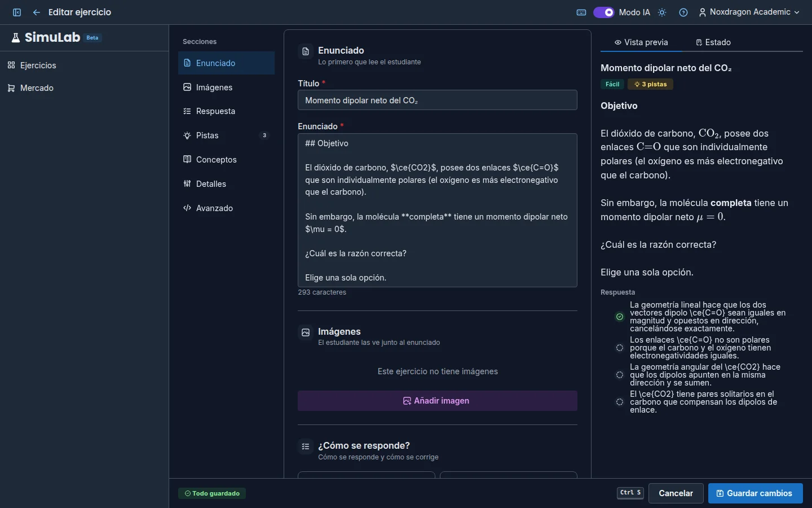The height and width of the screenshot is (508, 812).
Task: Collapse the sidebar panel icon
Action: coord(17,12)
